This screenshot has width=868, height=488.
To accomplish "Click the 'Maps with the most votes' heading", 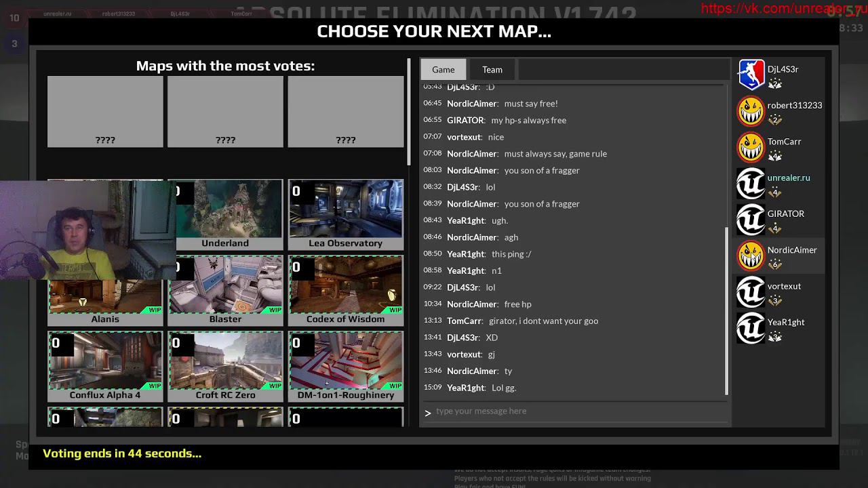I will (225, 66).
